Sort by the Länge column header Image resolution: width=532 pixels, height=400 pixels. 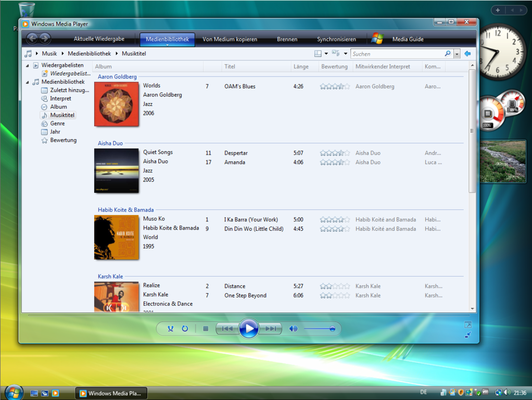[301, 66]
